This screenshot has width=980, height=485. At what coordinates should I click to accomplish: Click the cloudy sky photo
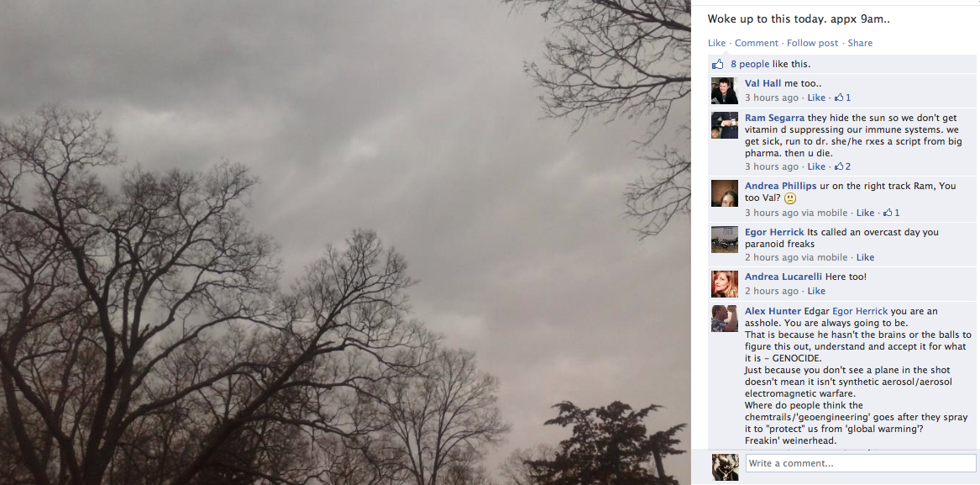[x=345, y=242]
